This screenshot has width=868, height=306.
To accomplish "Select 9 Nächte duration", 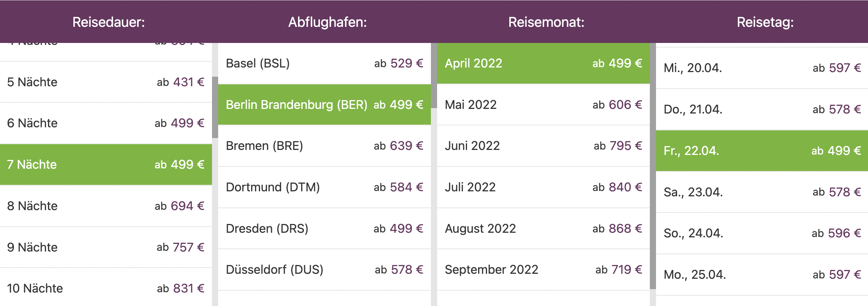I will tap(106, 247).
